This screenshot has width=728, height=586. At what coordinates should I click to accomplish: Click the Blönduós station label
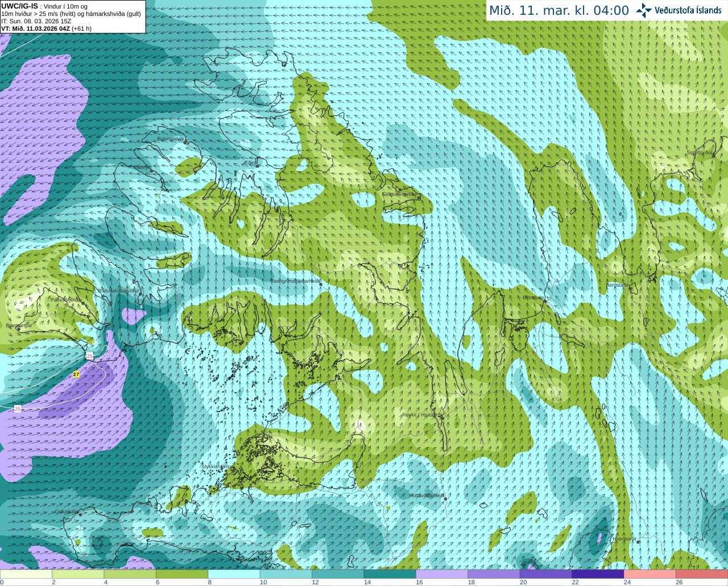pyautogui.click(x=533, y=298)
